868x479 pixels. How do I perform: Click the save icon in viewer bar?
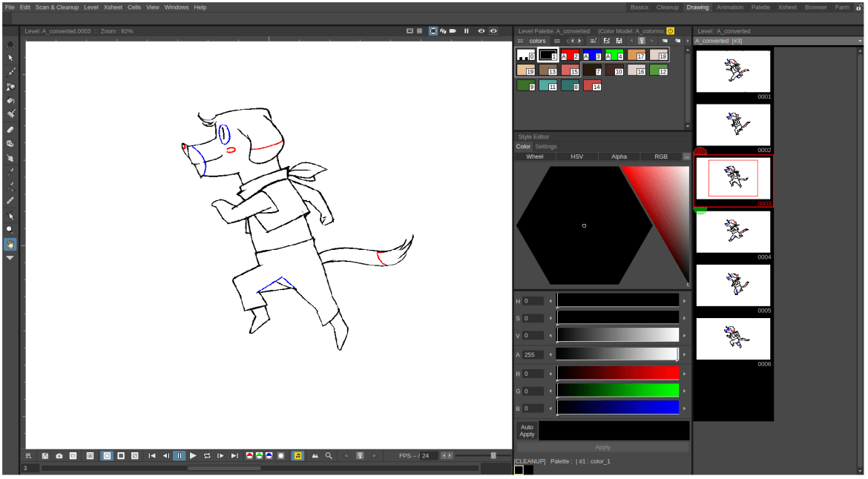coord(45,456)
